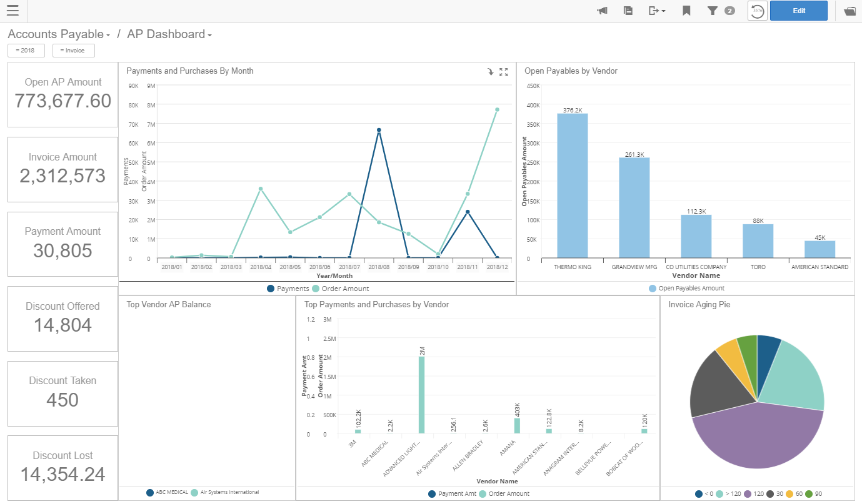Click the Edit button
Image resolution: width=862 pixels, height=504 pixels.
click(798, 11)
